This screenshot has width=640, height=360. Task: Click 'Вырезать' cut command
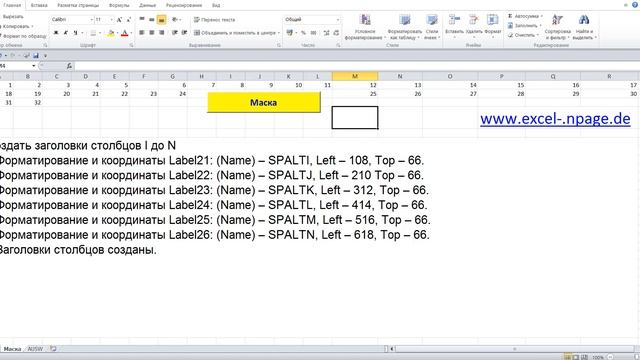tap(12, 17)
